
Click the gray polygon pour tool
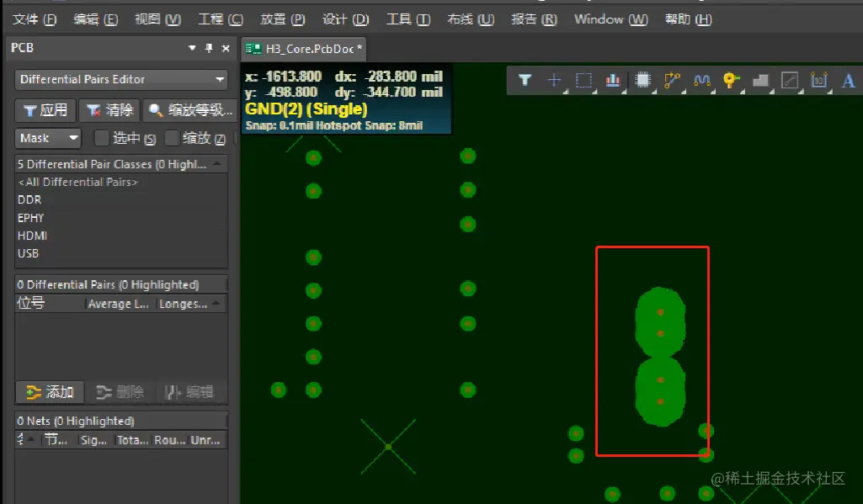[x=760, y=80]
